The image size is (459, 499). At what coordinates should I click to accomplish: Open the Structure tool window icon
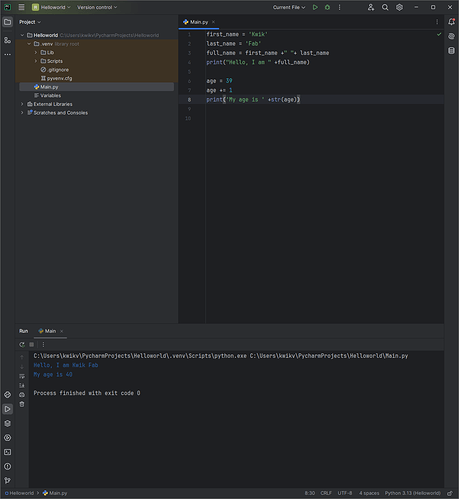click(7, 40)
